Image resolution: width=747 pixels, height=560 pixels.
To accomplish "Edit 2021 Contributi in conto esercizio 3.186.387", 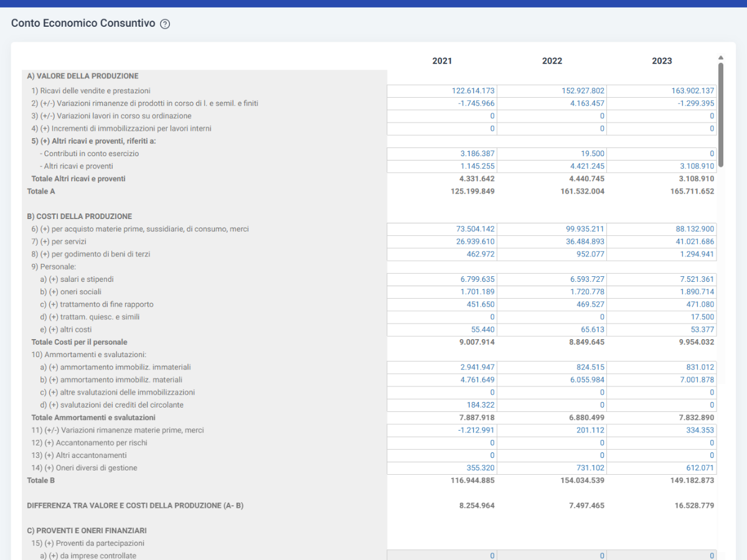I will (442, 154).
